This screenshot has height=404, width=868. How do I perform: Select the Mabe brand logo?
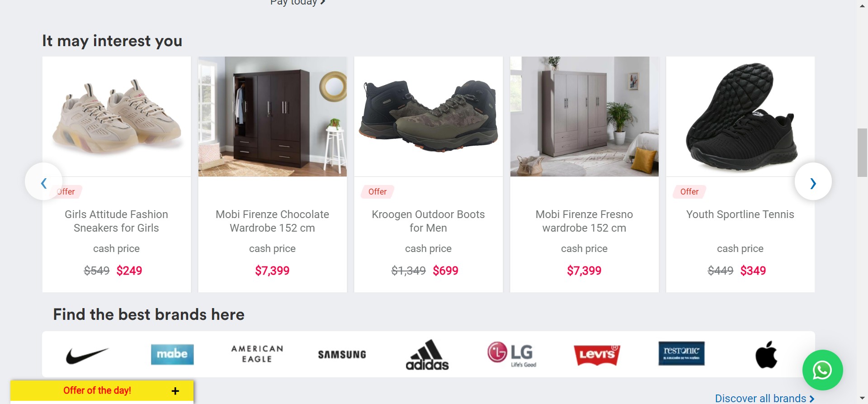point(172,354)
